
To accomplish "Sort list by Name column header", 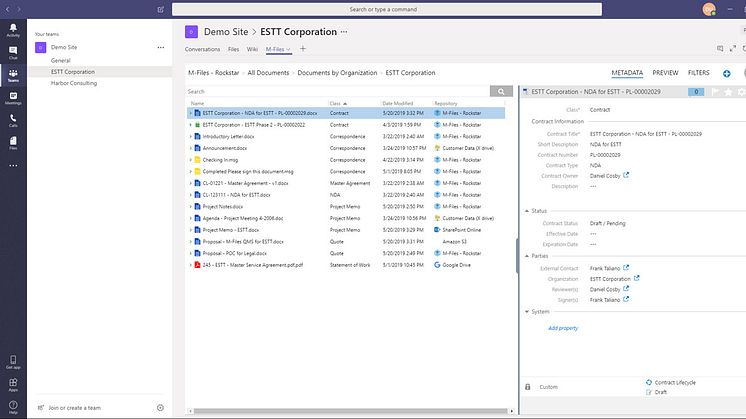I will tap(197, 103).
